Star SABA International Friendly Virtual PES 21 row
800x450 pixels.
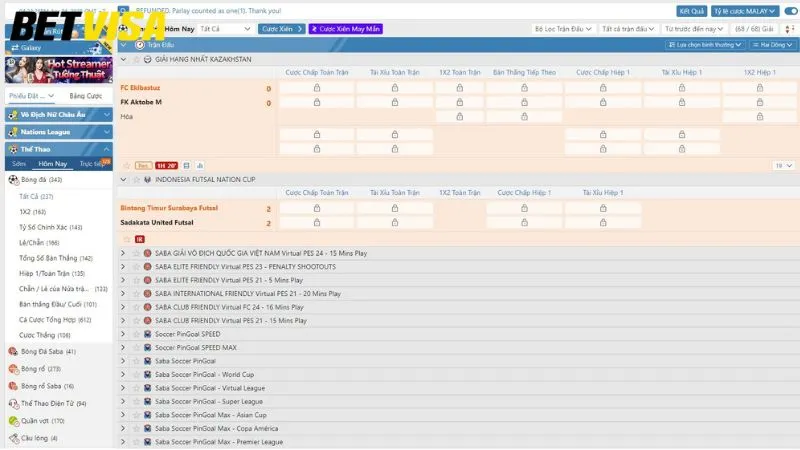(x=136, y=294)
